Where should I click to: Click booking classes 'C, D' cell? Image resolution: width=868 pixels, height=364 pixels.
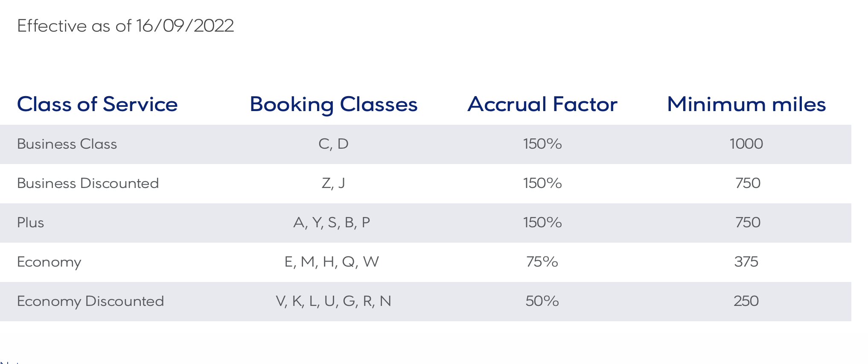(333, 144)
